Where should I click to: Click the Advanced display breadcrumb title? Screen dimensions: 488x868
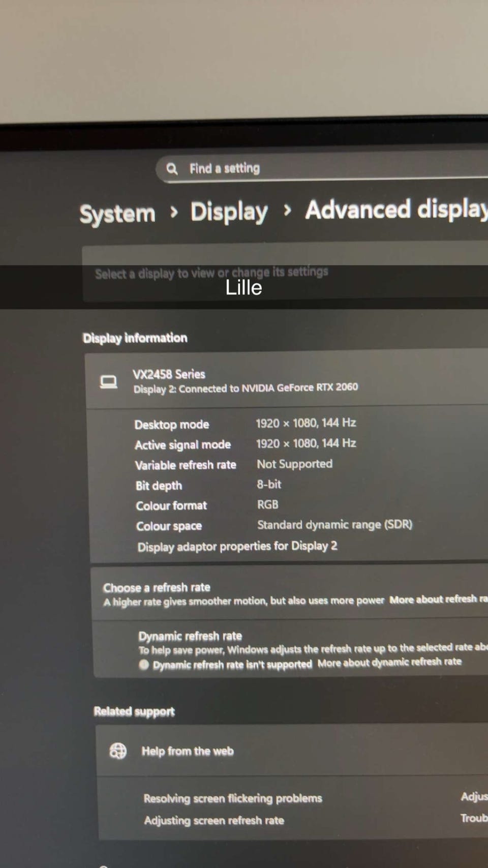coord(396,209)
